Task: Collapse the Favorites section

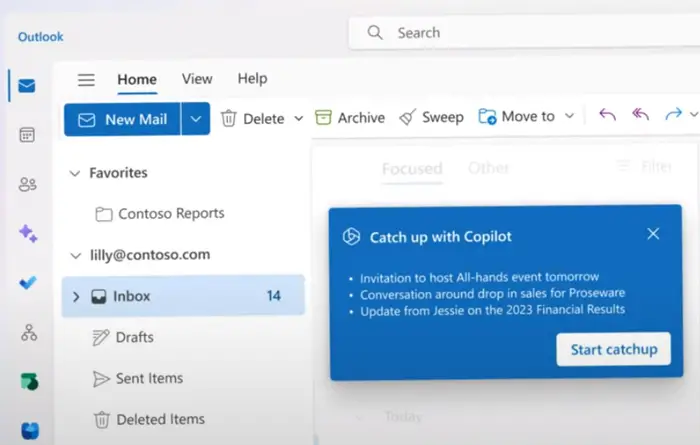Action: [75, 173]
